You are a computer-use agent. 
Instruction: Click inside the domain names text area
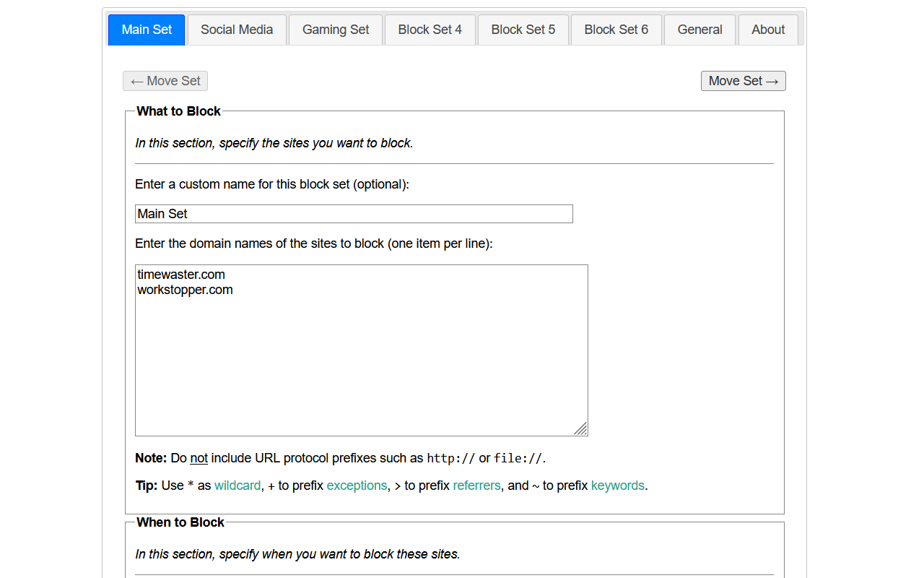pyautogui.click(x=361, y=347)
